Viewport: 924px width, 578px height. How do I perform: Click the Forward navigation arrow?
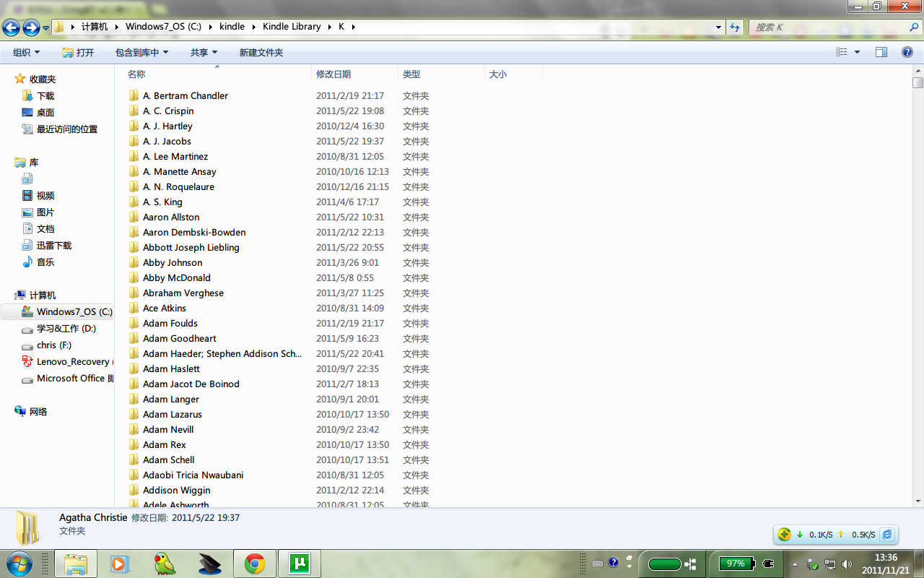tap(31, 27)
